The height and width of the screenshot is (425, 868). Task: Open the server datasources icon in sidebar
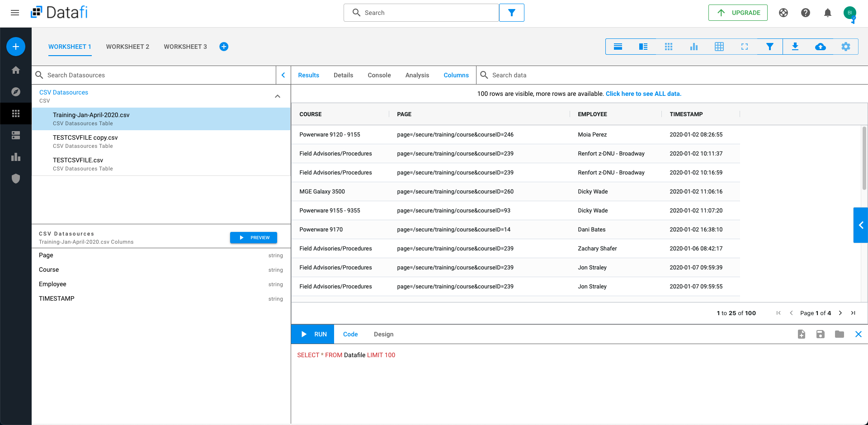tap(16, 135)
